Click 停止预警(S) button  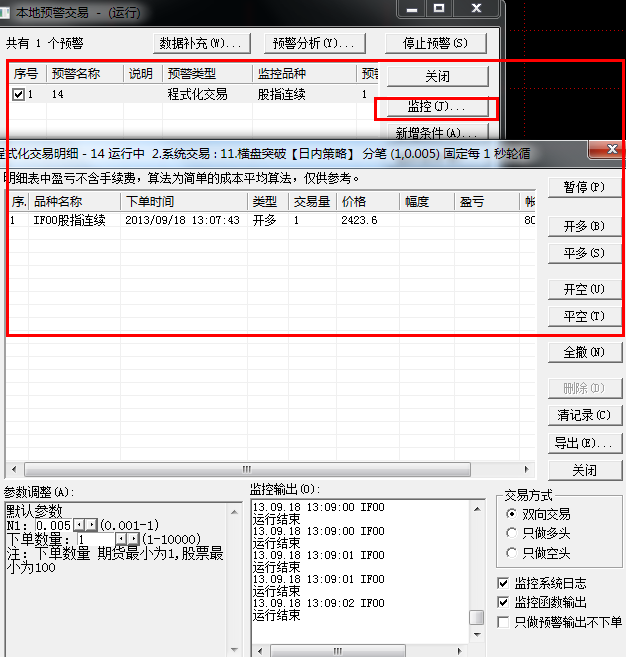tap(435, 44)
